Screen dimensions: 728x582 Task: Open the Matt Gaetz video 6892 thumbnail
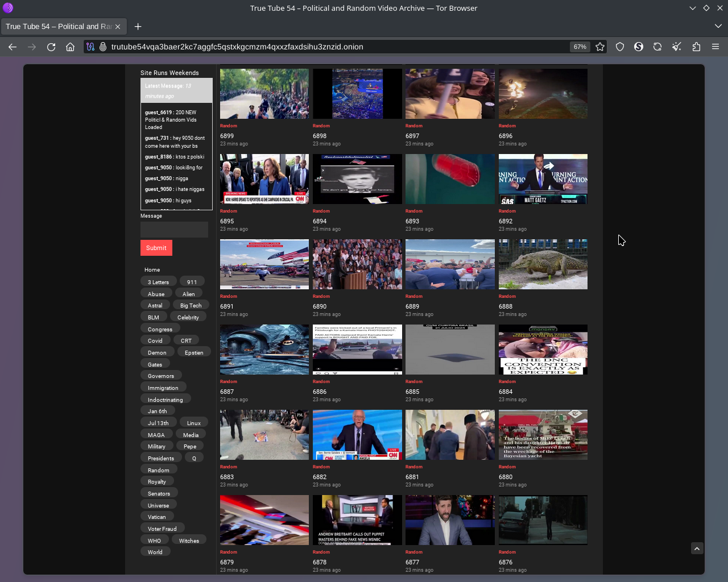tap(543, 179)
